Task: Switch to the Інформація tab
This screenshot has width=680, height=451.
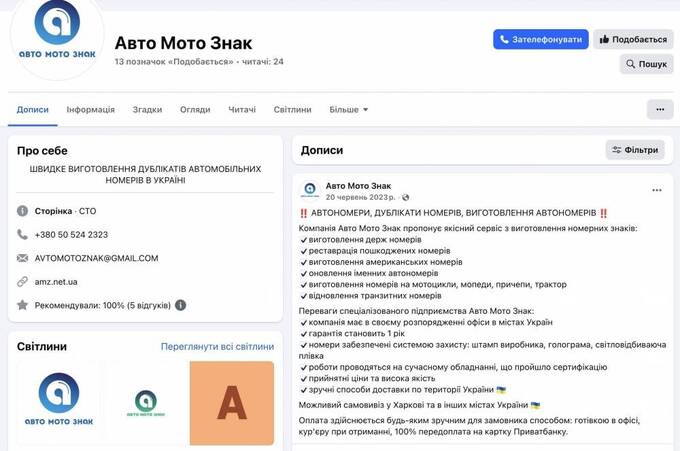Action: pyautogui.click(x=91, y=109)
